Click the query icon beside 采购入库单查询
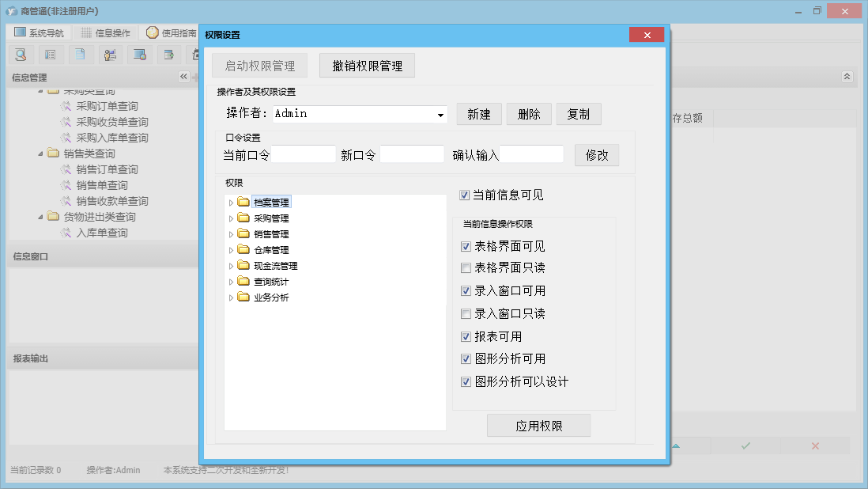The width and height of the screenshot is (868, 489). coord(66,138)
